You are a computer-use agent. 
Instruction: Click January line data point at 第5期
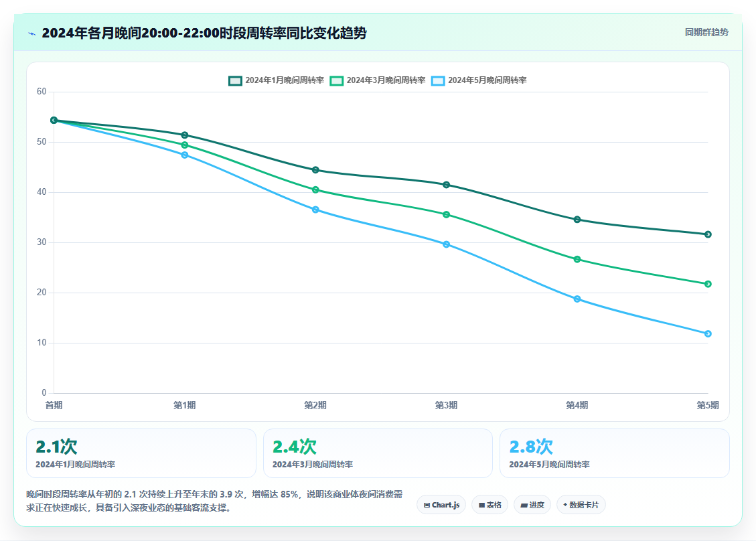click(x=708, y=234)
